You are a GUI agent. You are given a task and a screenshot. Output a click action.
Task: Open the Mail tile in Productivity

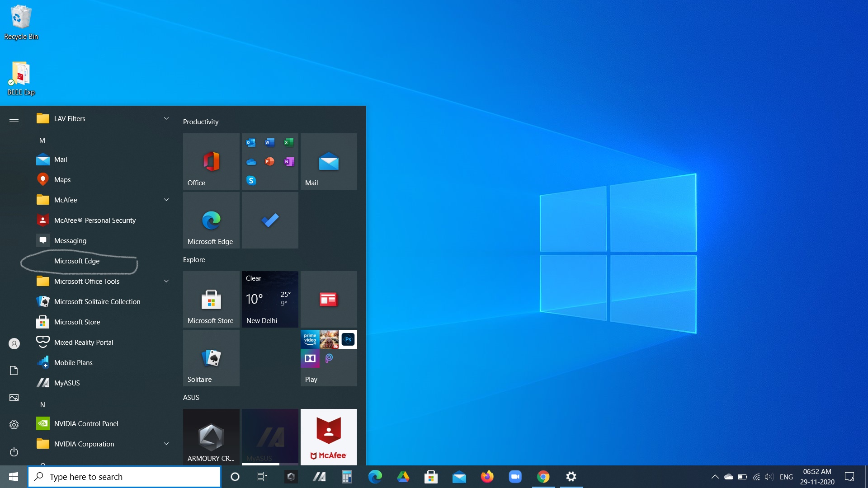tap(329, 161)
